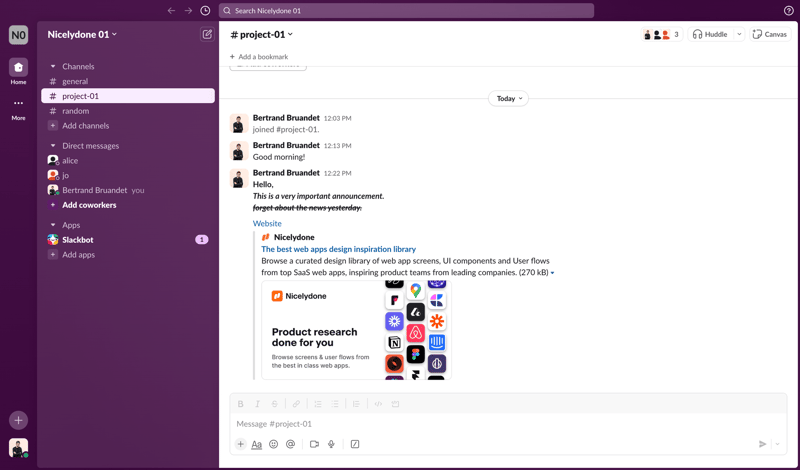Toggle bold formatting in composer

[241, 404]
